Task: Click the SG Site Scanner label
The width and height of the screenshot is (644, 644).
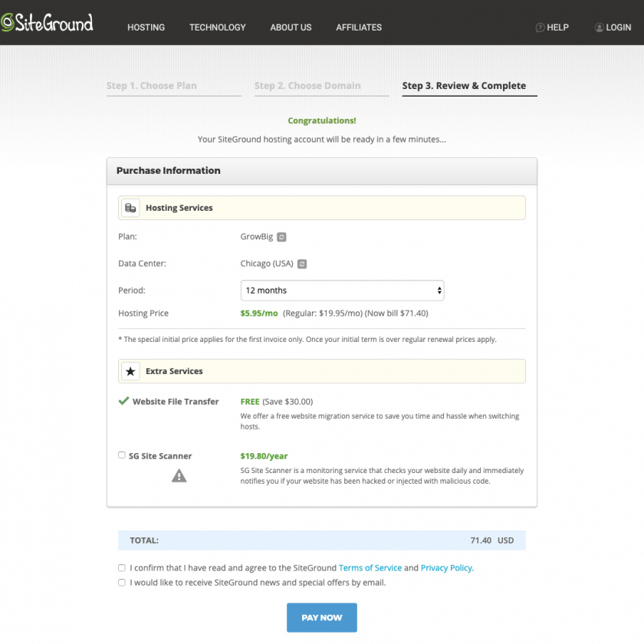Action: pyautogui.click(x=160, y=456)
